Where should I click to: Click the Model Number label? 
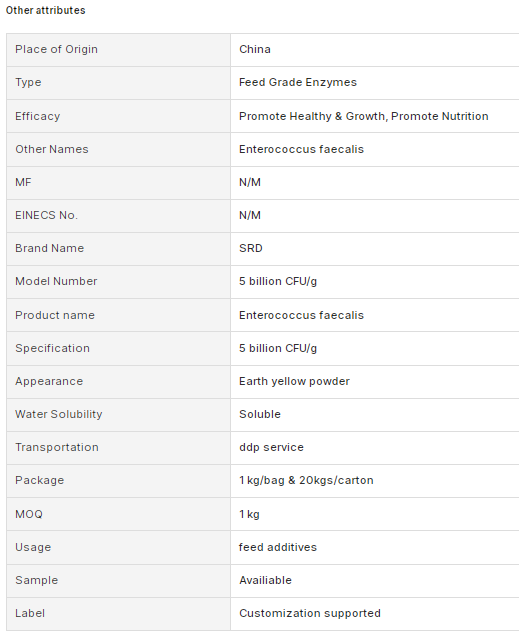56,281
